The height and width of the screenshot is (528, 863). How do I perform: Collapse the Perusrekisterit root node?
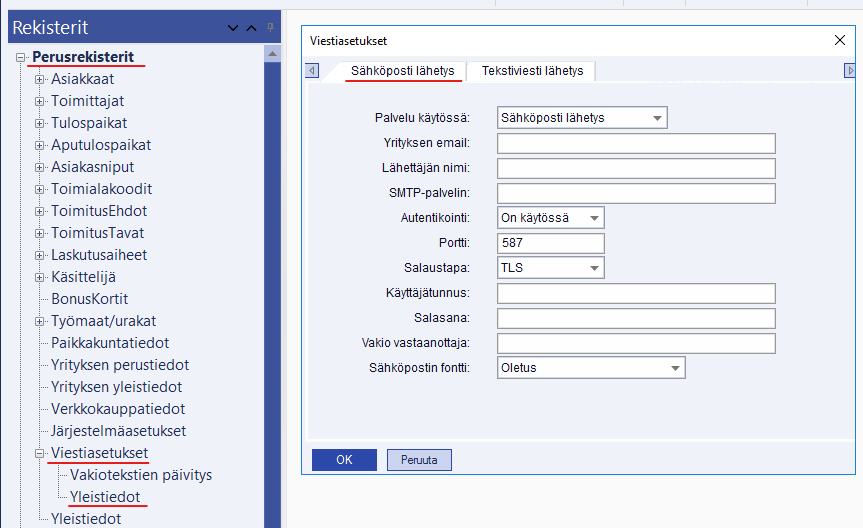click(21, 58)
